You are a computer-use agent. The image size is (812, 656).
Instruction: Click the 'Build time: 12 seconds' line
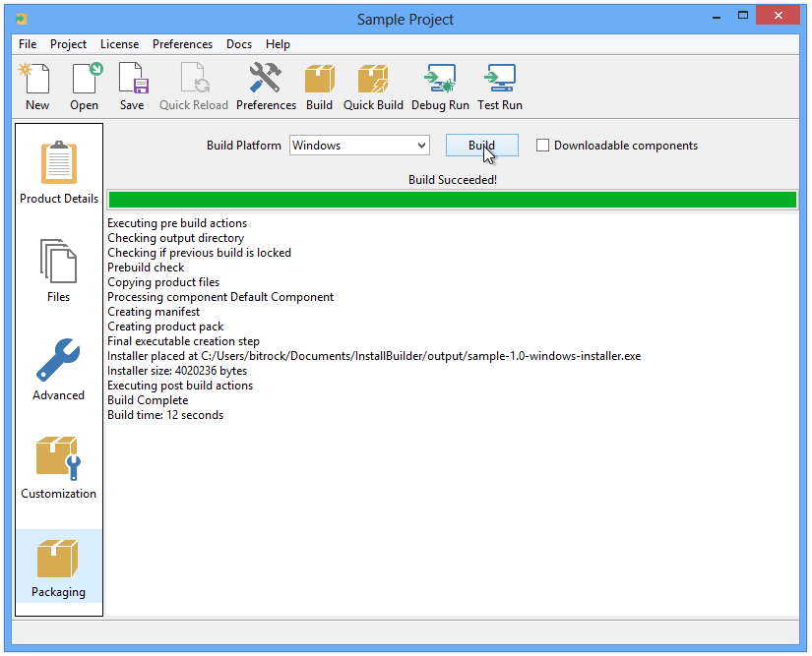(165, 415)
